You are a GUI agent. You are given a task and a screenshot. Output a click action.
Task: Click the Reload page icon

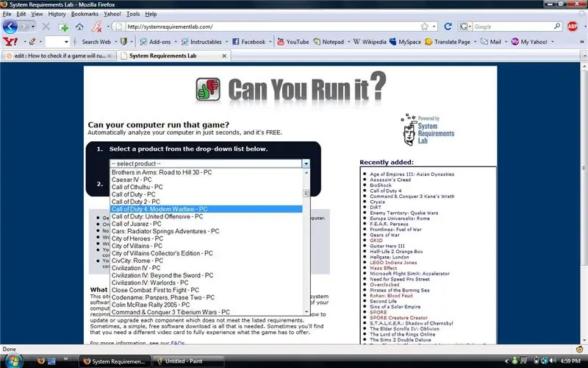448,26
